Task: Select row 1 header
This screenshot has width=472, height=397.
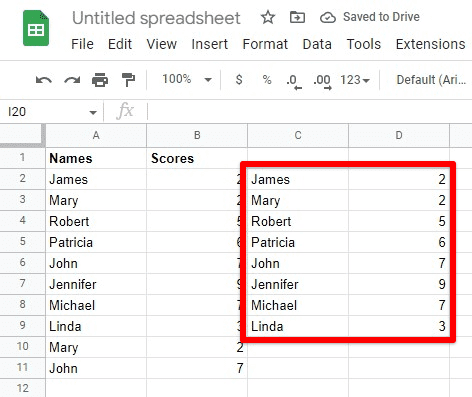Action: pos(22,158)
